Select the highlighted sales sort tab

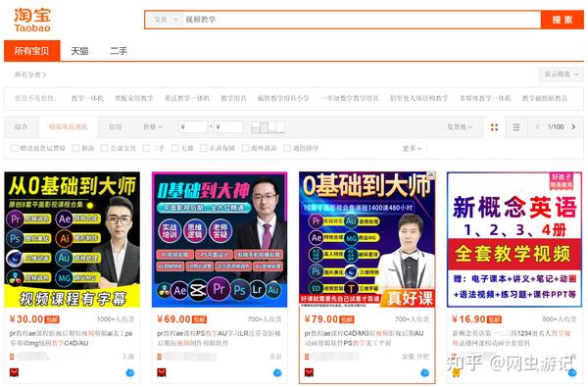point(69,126)
